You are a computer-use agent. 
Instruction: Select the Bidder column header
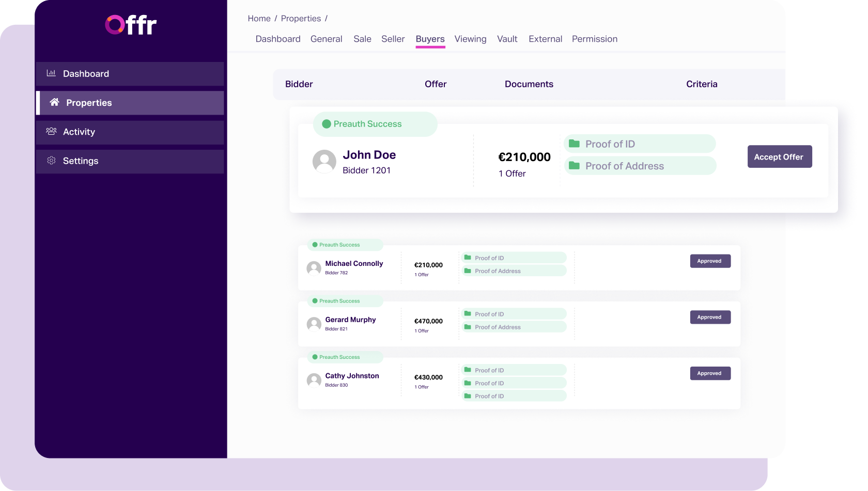pos(299,84)
